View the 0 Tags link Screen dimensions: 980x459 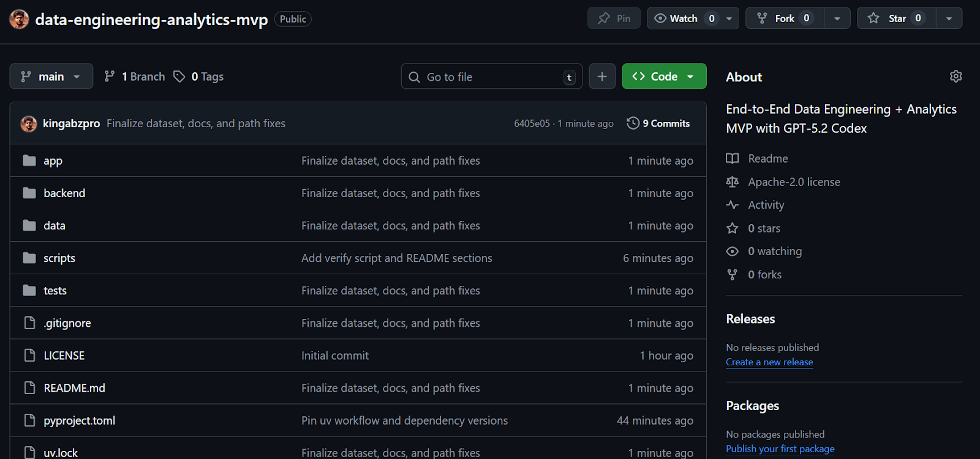pyautogui.click(x=198, y=76)
